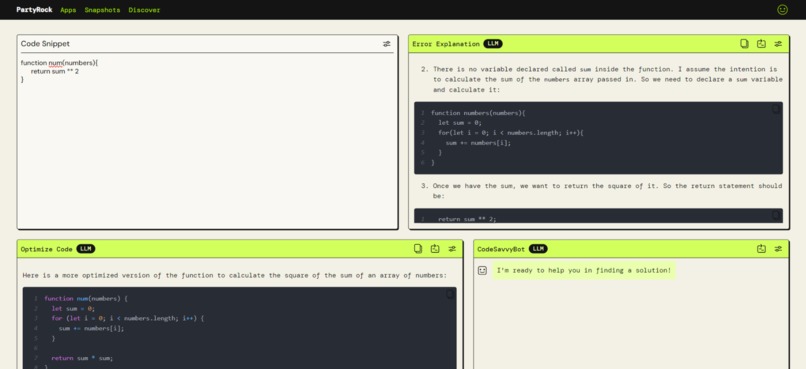Click inside the Code Snippet text area
The height and width of the screenshot is (369, 806).
pos(207,140)
